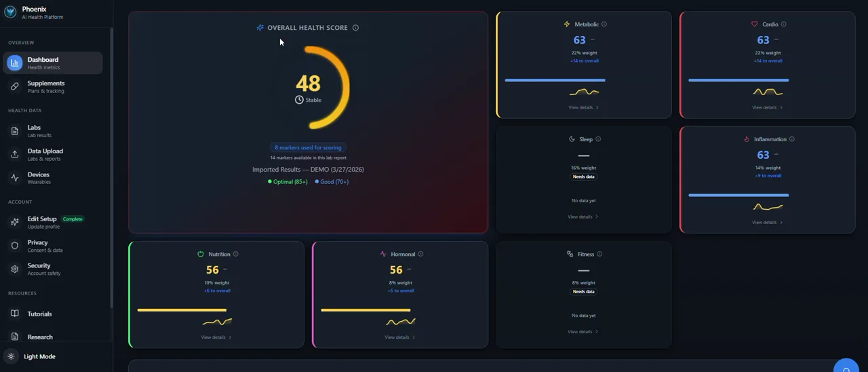This screenshot has height=372, width=868.
Task: Click the Inflammation trend sparkline
Action: pos(768,207)
